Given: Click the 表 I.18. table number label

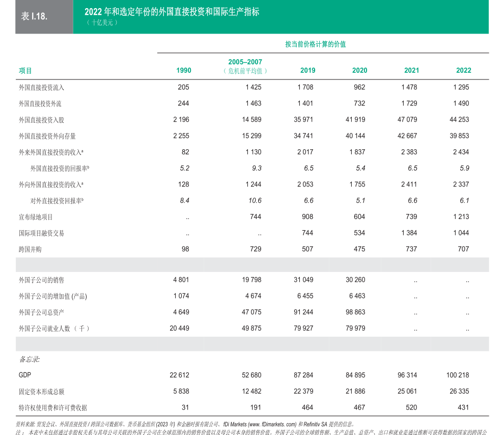Looking at the screenshot, I should pyautogui.click(x=35, y=16).
